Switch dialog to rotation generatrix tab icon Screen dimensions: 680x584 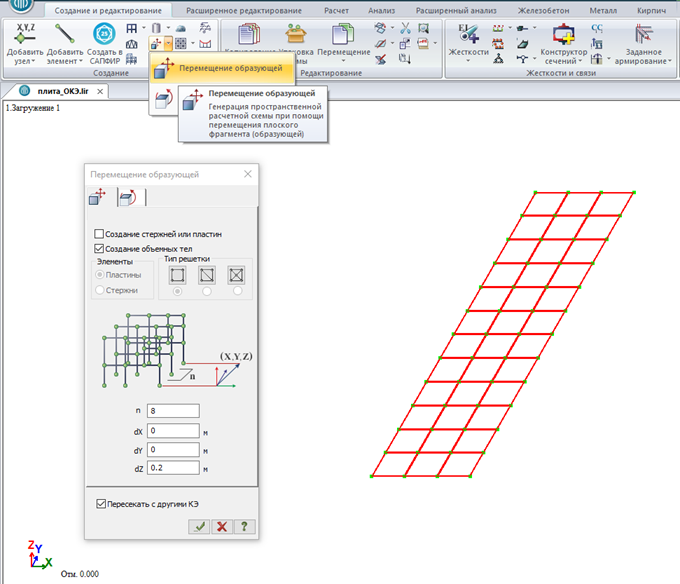coord(128,197)
